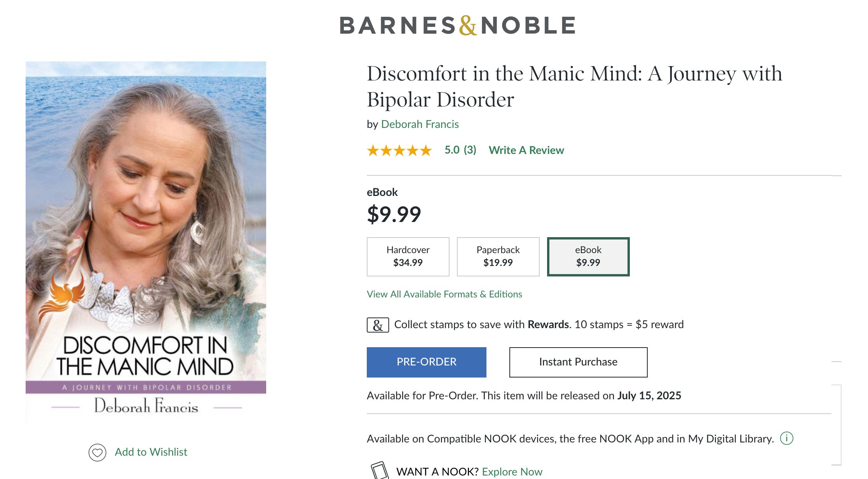868x479 pixels.
Task: Click the NOOK device icon
Action: [379, 470]
